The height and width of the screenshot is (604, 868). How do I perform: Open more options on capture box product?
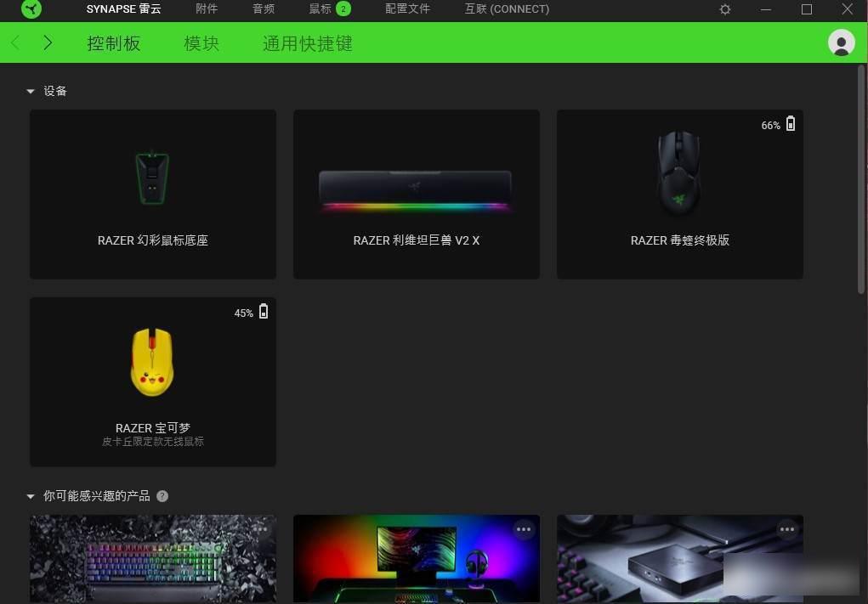786,529
